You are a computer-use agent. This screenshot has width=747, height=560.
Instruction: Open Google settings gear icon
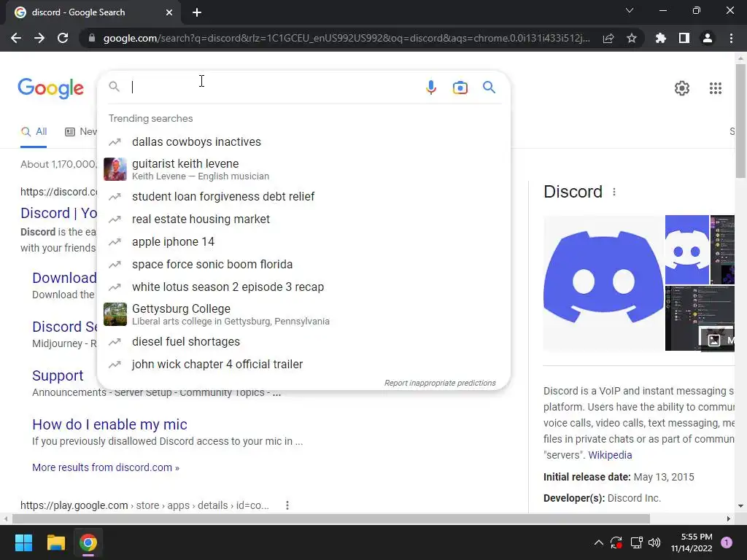tap(682, 88)
